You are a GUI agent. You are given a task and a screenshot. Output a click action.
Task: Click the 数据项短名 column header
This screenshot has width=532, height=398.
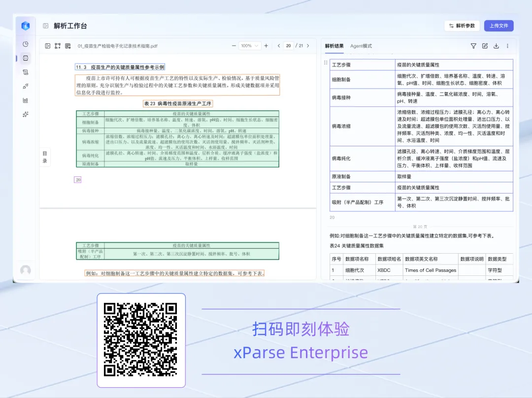pyautogui.click(x=389, y=259)
